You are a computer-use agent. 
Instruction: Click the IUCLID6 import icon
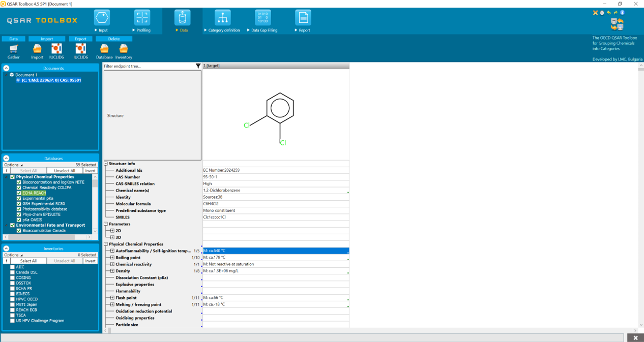tap(56, 49)
